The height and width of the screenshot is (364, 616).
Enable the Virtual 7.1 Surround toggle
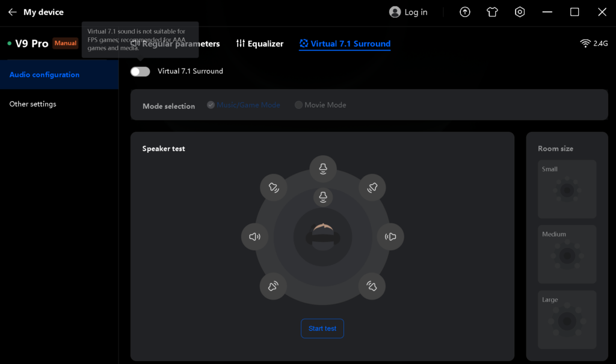tap(140, 72)
